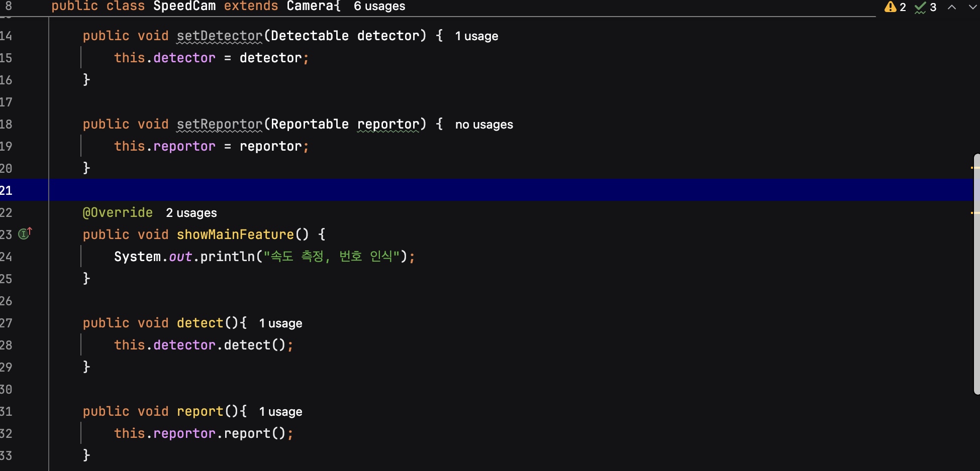Click the Korean string literal in println
This screenshot has height=471, width=980.
332,257
